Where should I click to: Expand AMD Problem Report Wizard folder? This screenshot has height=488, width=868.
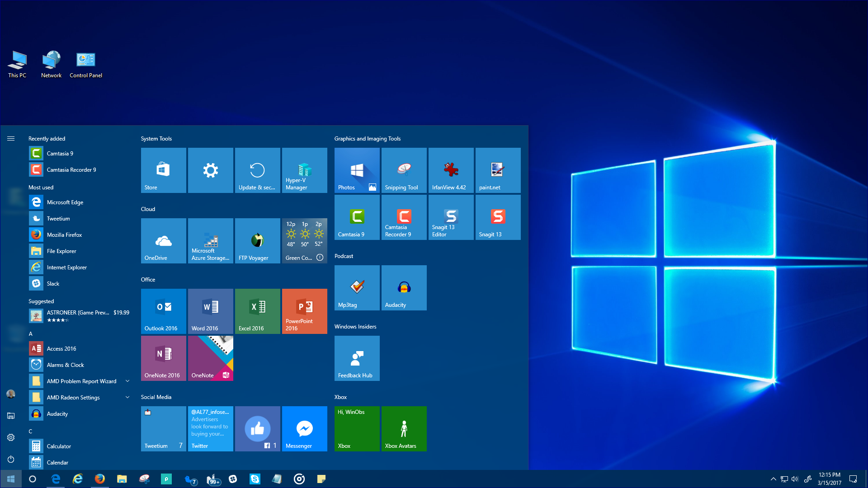click(127, 381)
